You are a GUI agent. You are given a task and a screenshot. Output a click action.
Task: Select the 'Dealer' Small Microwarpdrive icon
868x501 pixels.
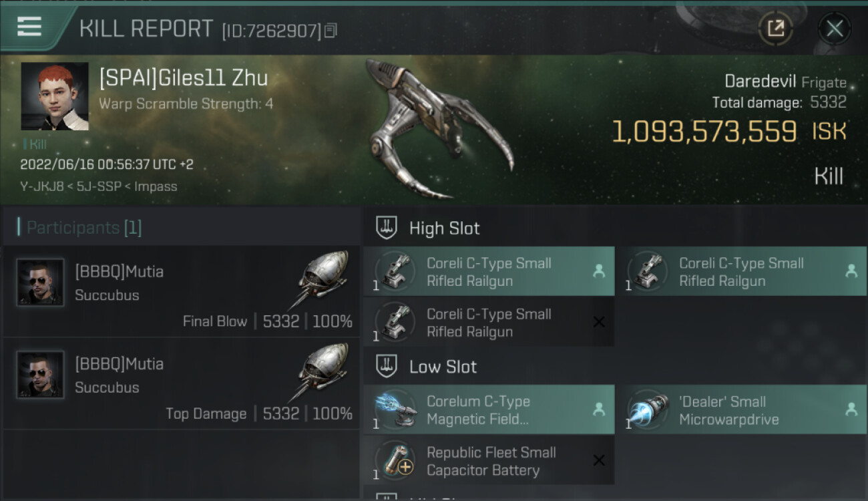648,410
